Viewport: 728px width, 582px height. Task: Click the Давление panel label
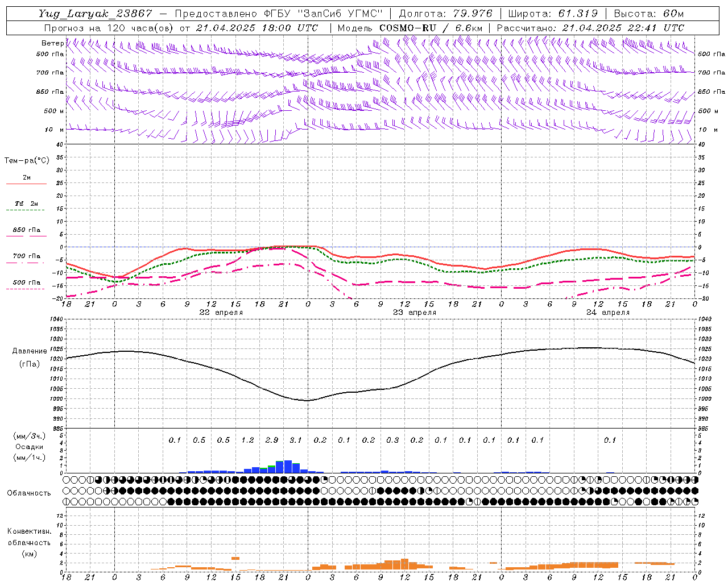[x=30, y=351]
